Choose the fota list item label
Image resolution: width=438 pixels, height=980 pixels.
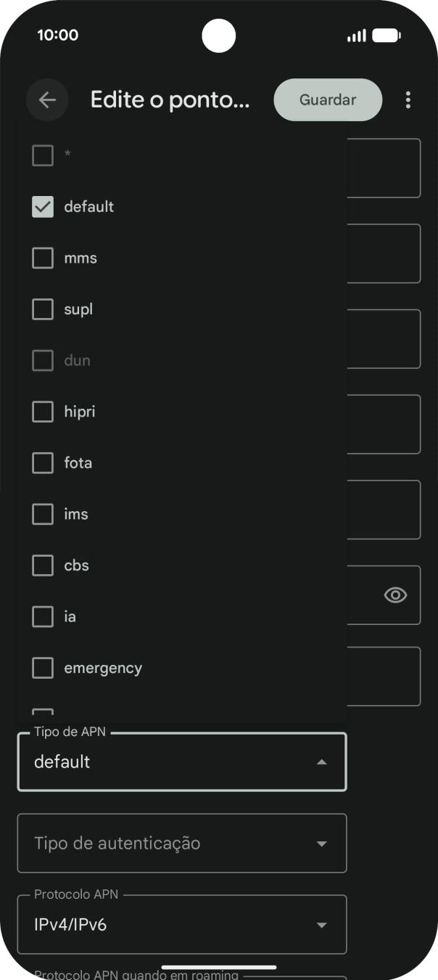point(78,463)
